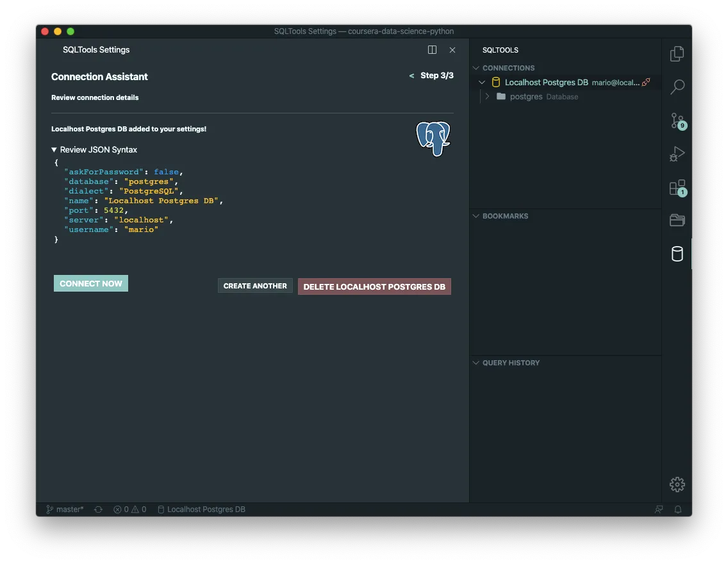Select the Localhost Postgres DB connection row

pyautogui.click(x=565, y=82)
